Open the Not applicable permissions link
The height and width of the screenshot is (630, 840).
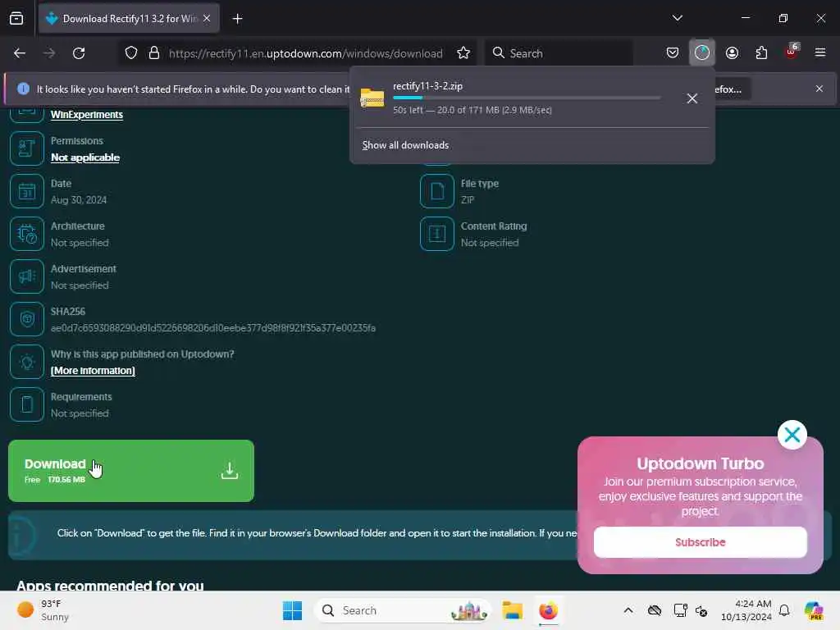85,157
